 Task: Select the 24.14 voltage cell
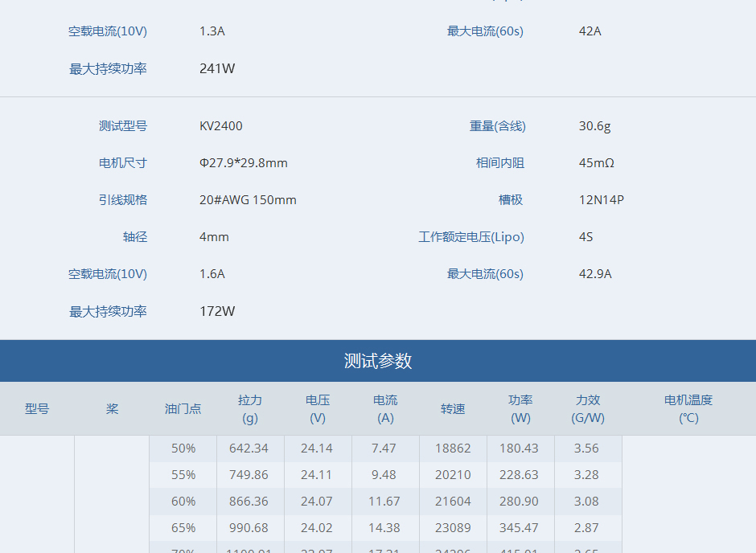(317, 449)
